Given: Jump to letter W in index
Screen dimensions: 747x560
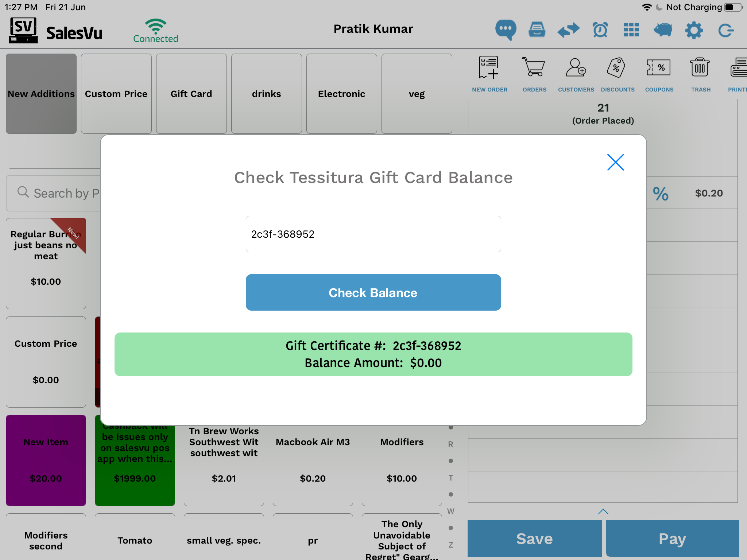Looking at the screenshot, I should pyautogui.click(x=451, y=511).
